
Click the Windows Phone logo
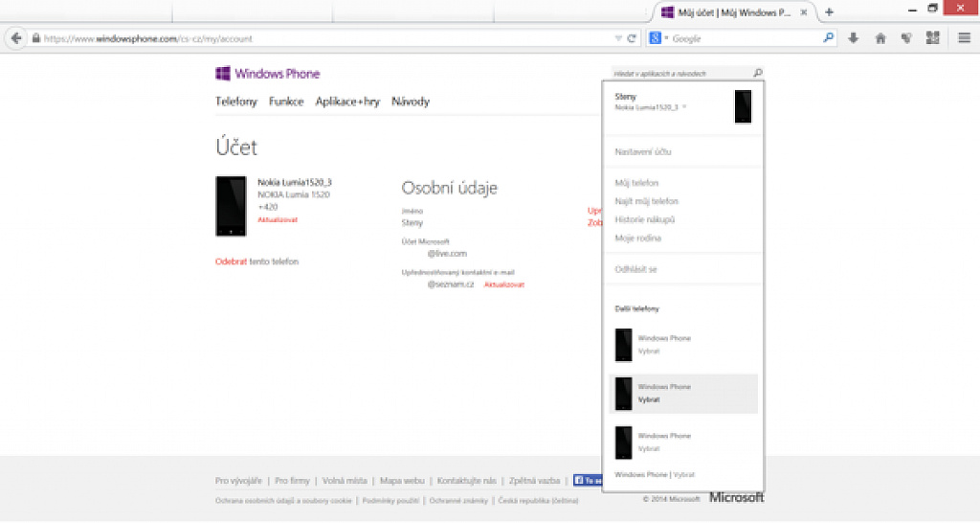pos(268,74)
